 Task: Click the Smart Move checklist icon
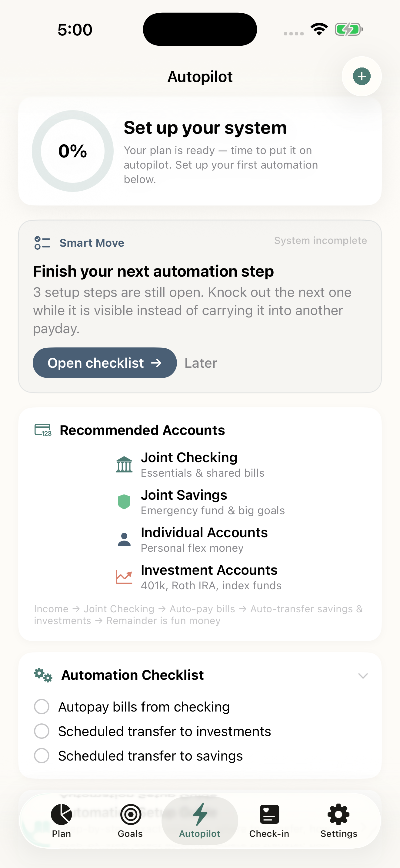point(42,243)
